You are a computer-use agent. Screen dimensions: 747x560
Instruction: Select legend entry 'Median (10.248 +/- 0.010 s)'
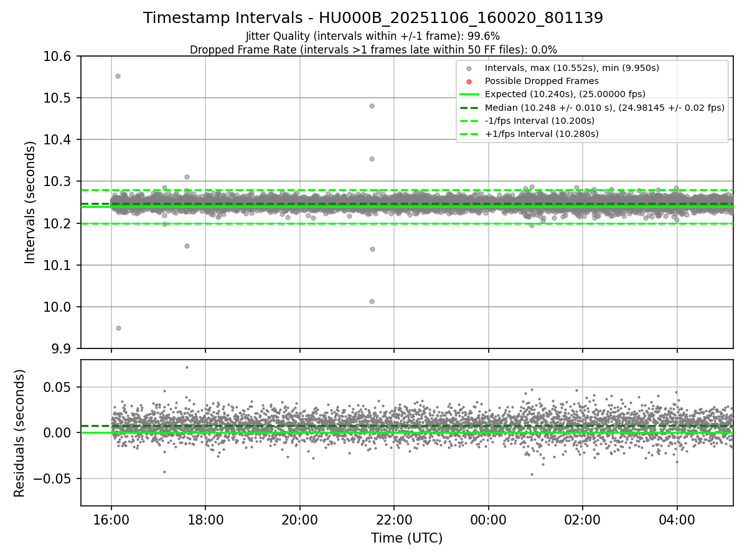pos(604,107)
